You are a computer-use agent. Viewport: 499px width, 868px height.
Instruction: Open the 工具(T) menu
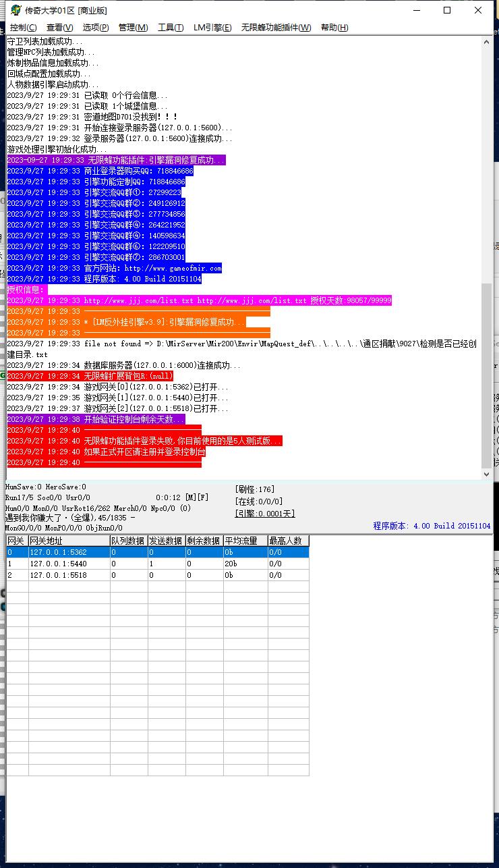[x=171, y=28]
